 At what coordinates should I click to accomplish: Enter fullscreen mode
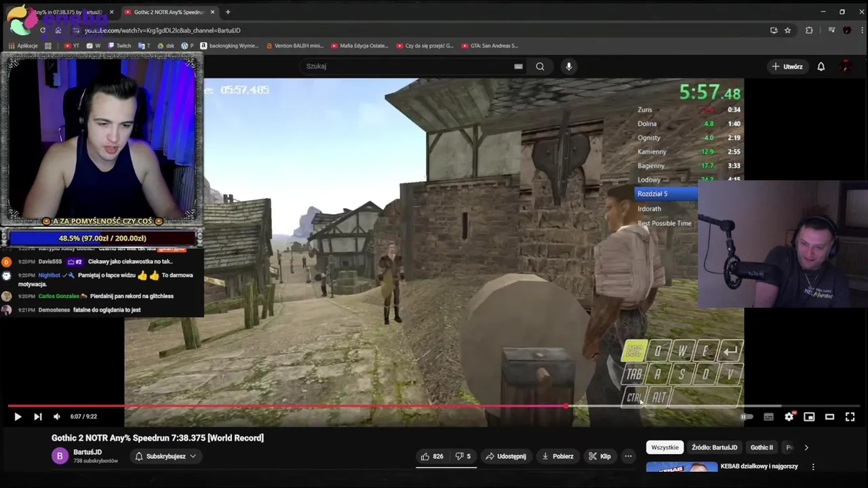(x=850, y=417)
